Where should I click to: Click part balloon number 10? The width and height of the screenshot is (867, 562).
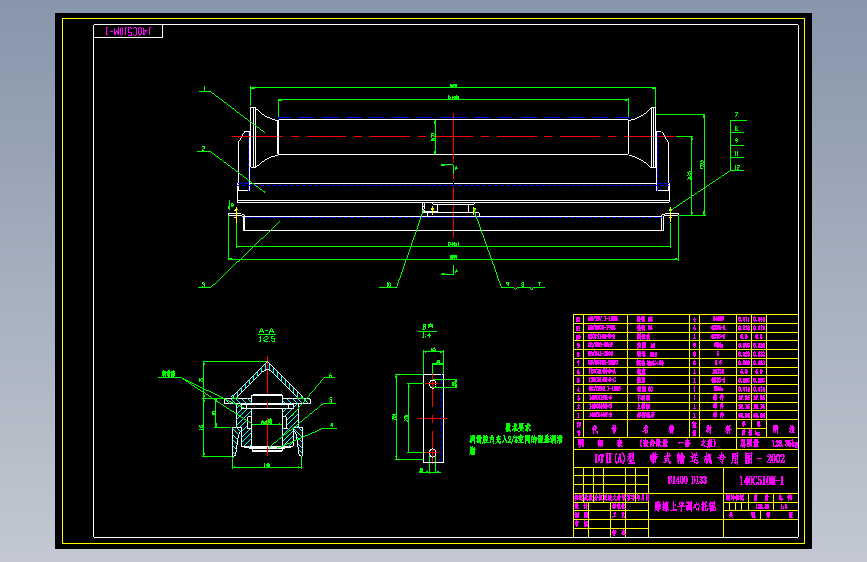(x=389, y=284)
